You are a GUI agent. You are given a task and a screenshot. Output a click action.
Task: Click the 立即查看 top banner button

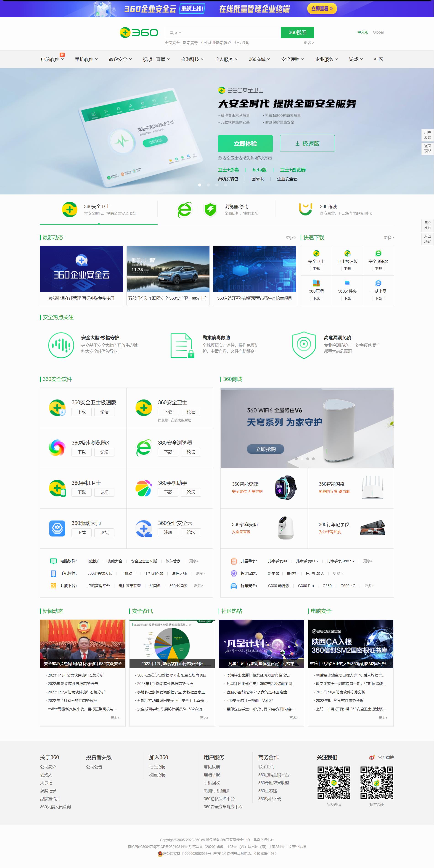pos(322,8)
